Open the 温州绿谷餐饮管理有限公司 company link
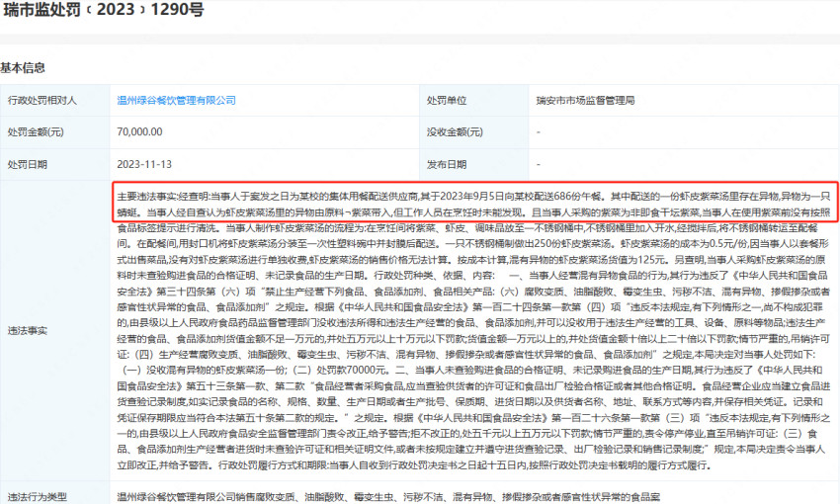 176,101
